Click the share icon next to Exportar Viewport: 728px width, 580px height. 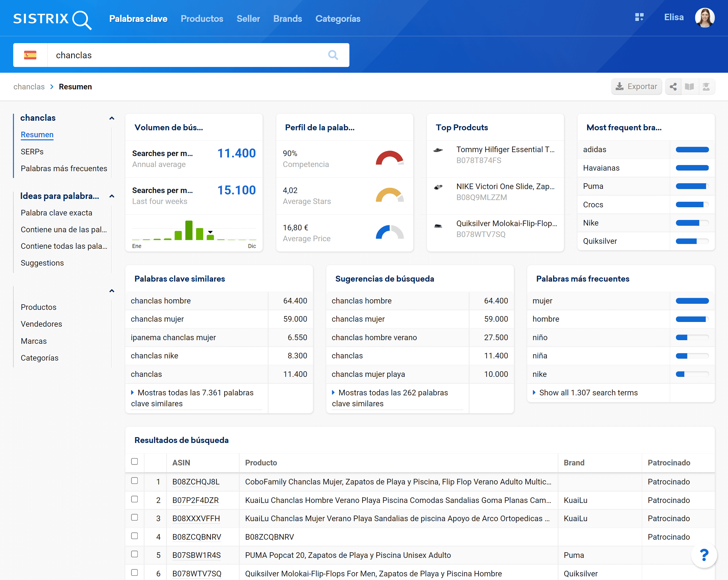point(673,87)
